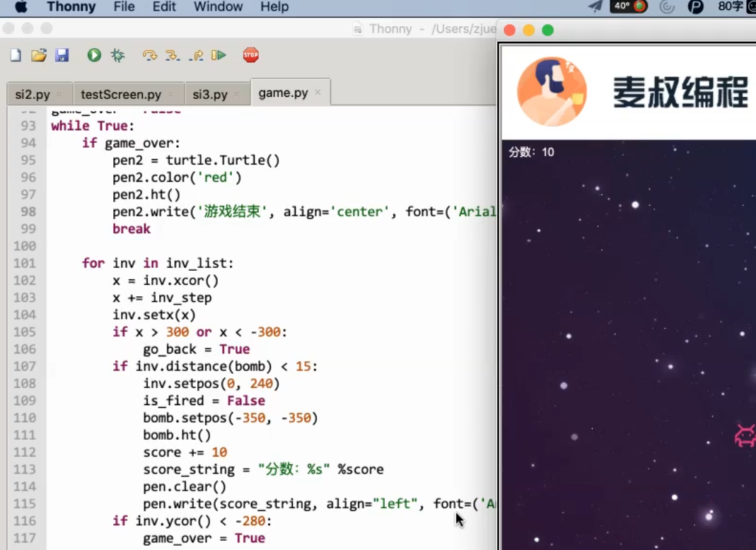Screen dimensions: 756x550
Task: Open a file with the folder icon
Action: pyautogui.click(x=39, y=55)
